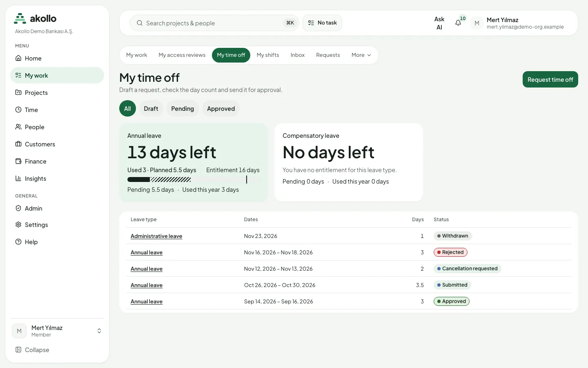Expand the More tabs dropdown
Viewport: 588px width, 368px height.
tap(361, 55)
